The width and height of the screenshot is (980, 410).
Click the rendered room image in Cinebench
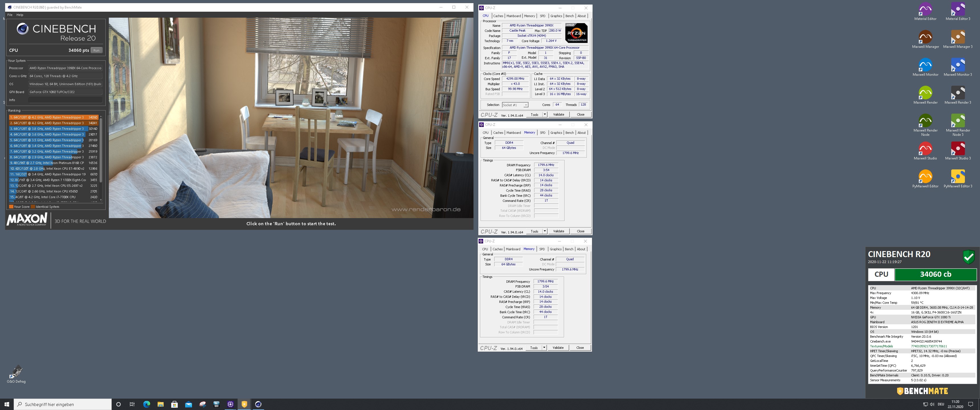click(x=291, y=118)
